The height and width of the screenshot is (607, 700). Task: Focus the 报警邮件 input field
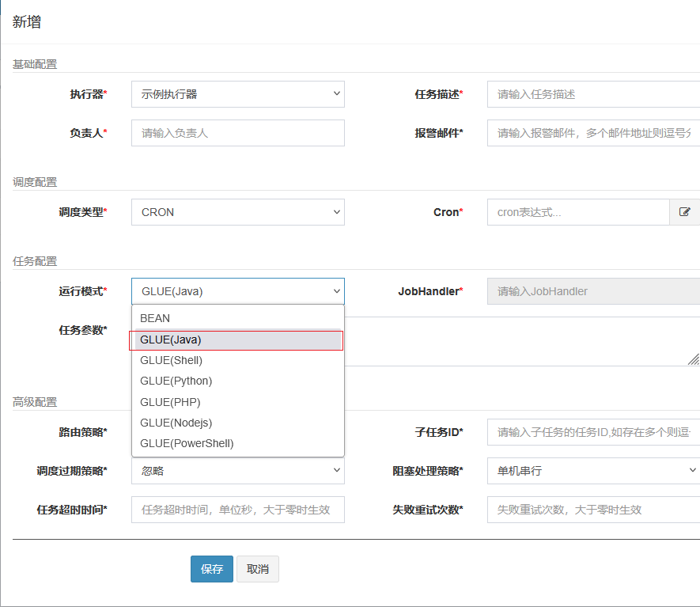(x=594, y=133)
